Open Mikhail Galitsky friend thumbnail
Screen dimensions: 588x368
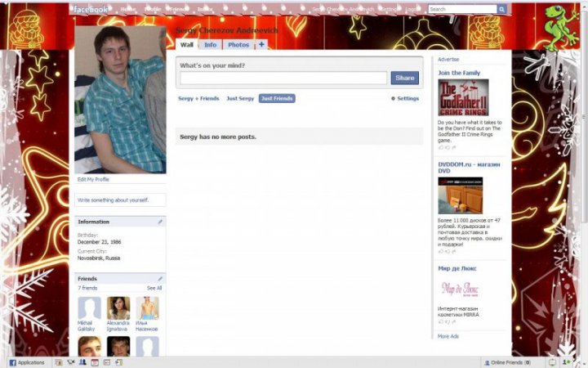(x=89, y=308)
